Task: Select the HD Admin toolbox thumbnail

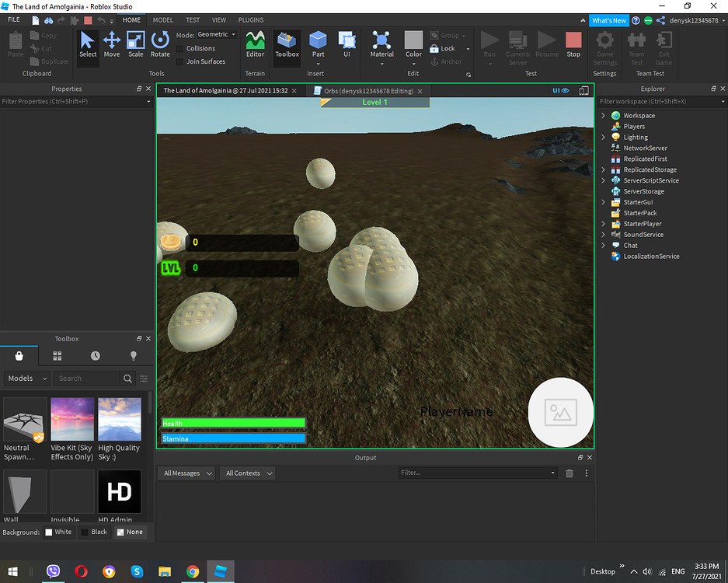Action: coord(120,491)
